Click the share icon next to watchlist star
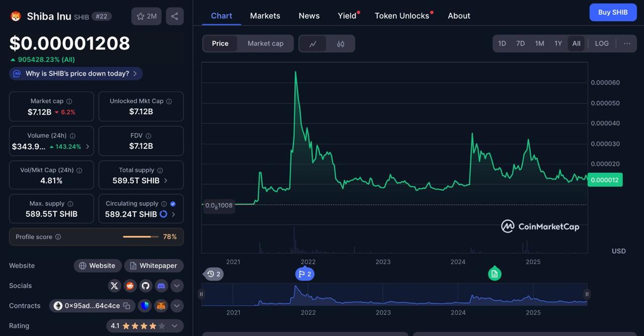The width and height of the screenshot is (644, 336). pos(175,16)
